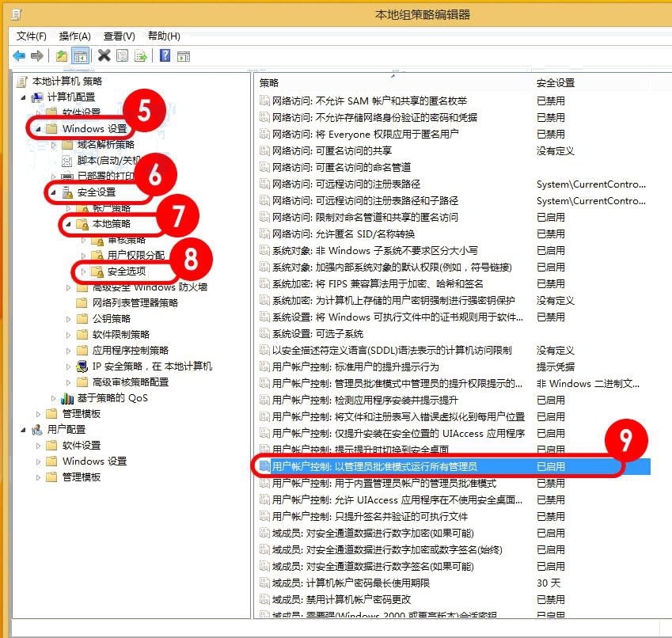Sort by the 安全设置 column header
The height and width of the screenshot is (638, 672).
pos(556,83)
